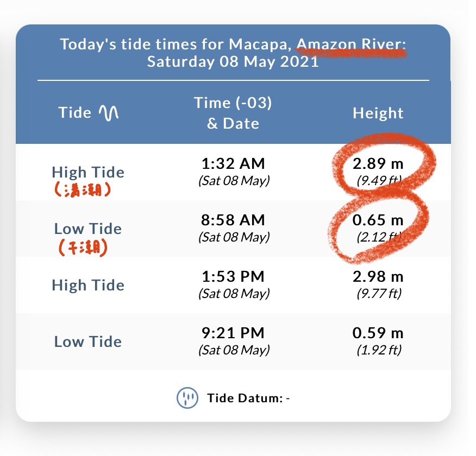Click the Tide Datum label text
Screen dimensions: 476x456
[x=245, y=398]
